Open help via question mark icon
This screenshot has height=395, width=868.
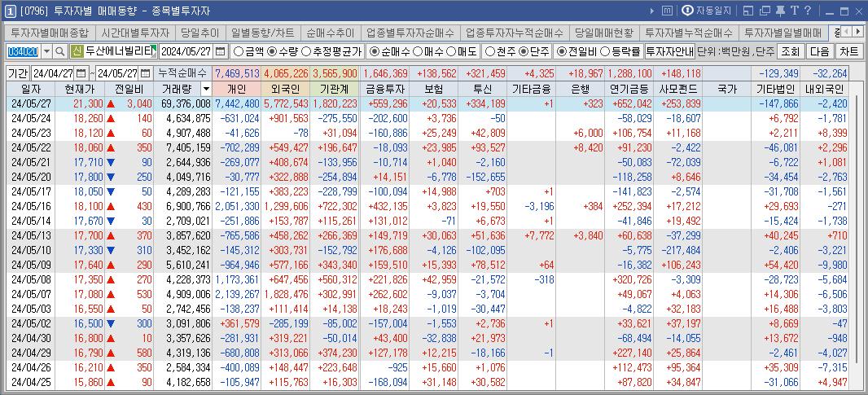point(808,11)
